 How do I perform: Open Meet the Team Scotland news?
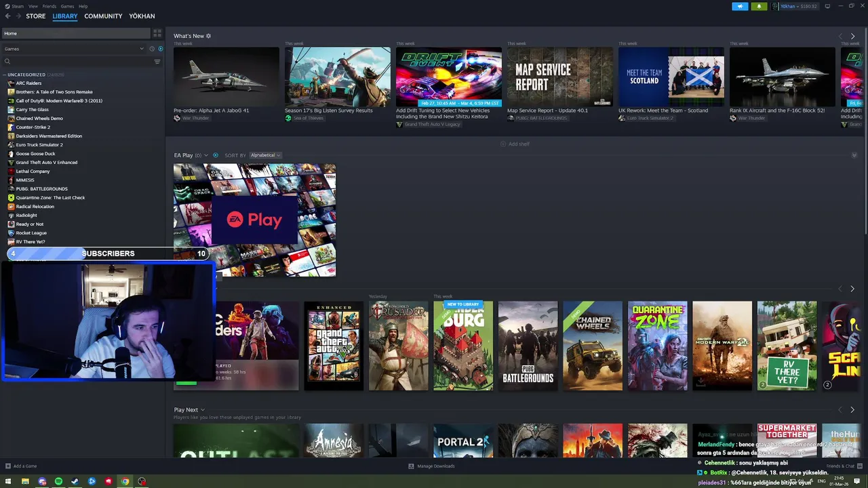671,77
